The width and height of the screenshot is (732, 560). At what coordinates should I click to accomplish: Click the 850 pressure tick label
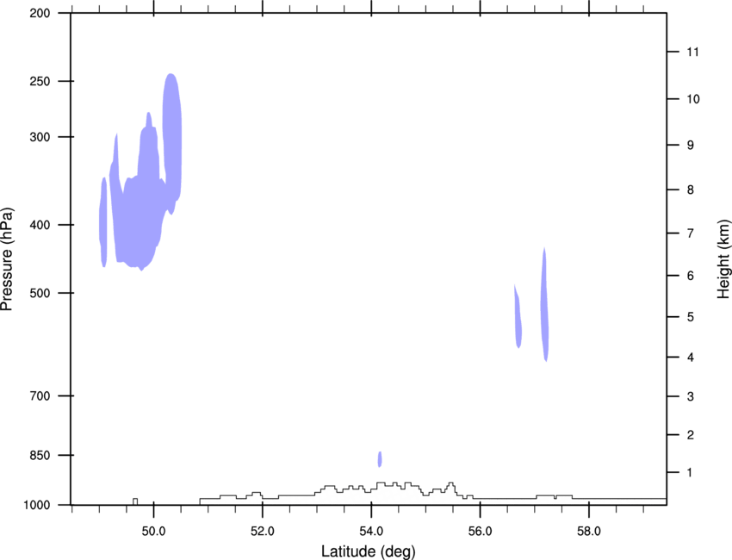coord(40,455)
